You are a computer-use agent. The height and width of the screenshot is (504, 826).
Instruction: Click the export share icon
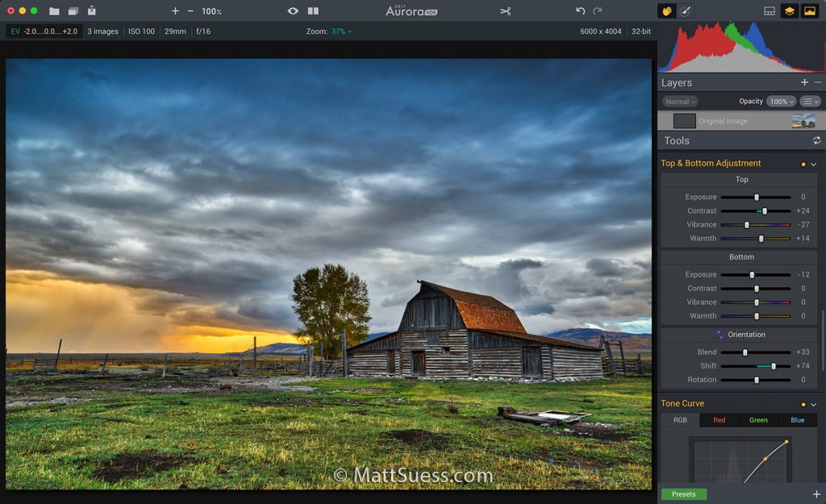(92, 10)
